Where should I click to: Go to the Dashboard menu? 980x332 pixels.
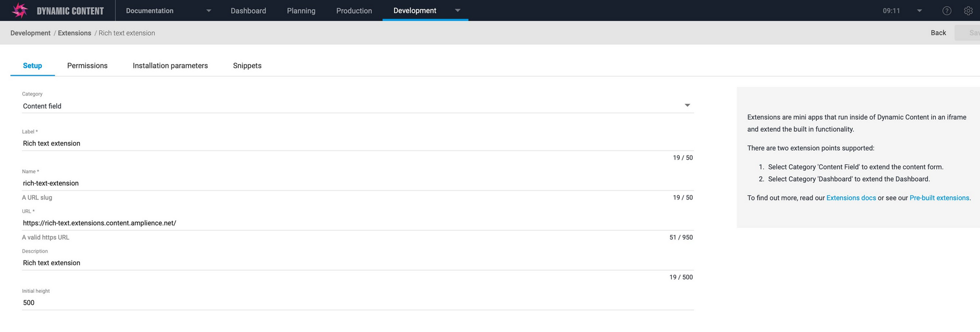point(248,10)
